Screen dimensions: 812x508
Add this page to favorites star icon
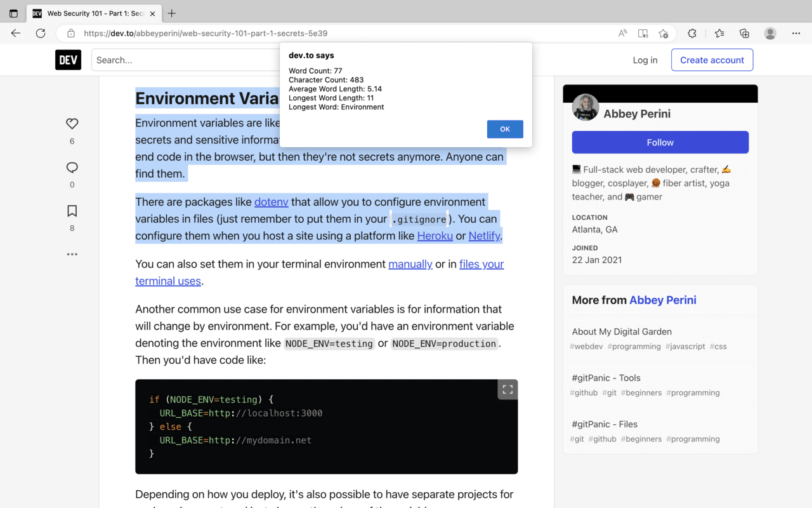pyautogui.click(x=664, y=33)
